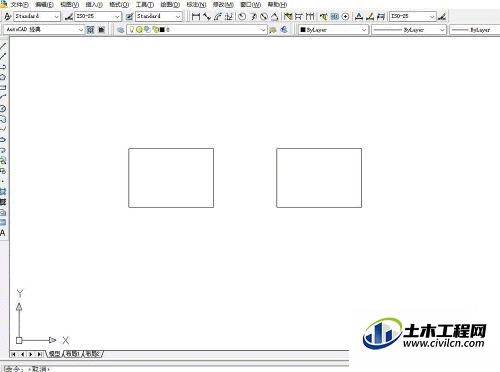The height and width of the screenshot is (372, 500).
Task: Select the Rectangle draw tool
Action: tap(3, 87)
